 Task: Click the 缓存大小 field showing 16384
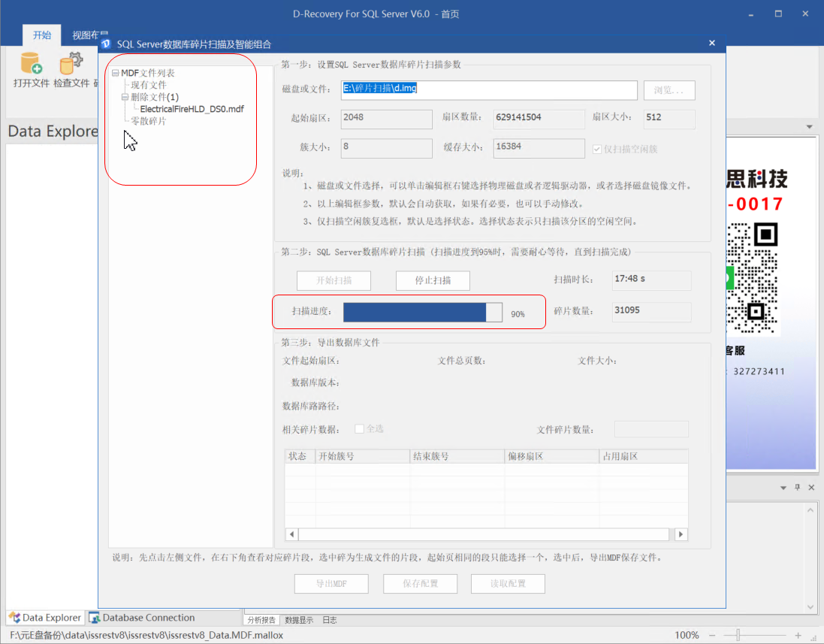coord(539,148)
